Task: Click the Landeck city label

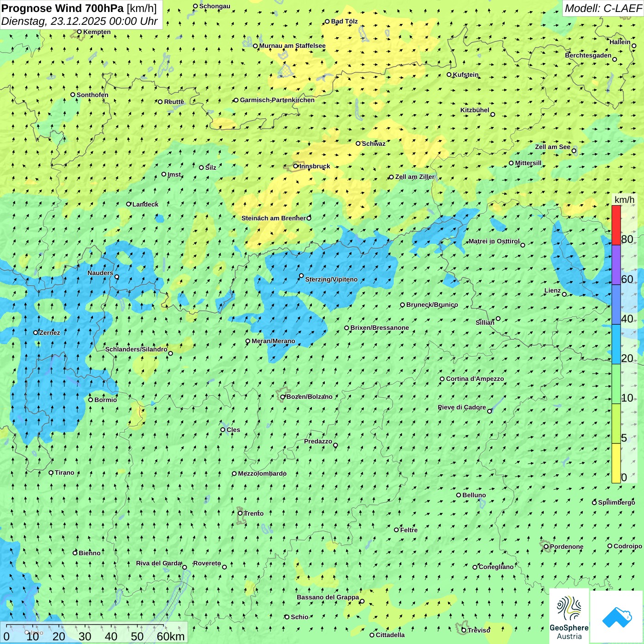Action: (x=145, y=204)
